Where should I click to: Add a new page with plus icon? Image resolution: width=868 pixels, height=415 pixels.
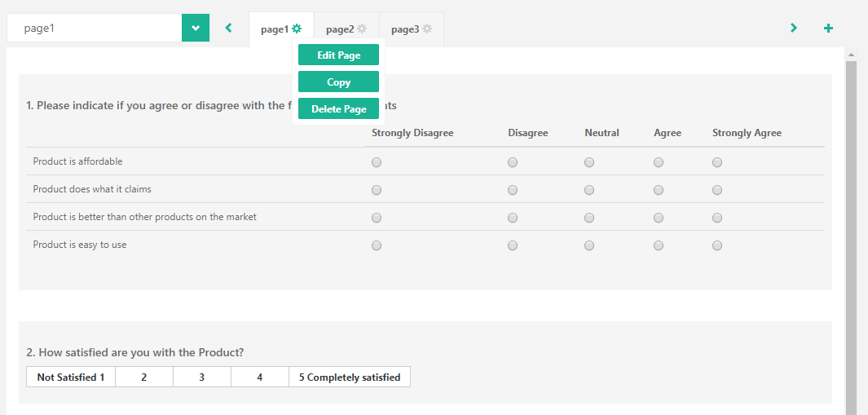pos(828,29)
